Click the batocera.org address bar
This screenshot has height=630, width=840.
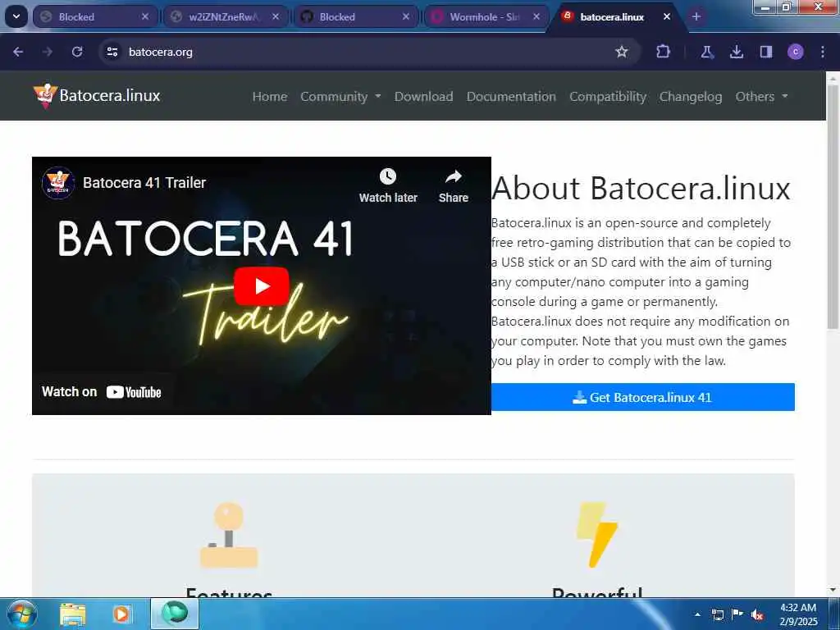[370, 52]
